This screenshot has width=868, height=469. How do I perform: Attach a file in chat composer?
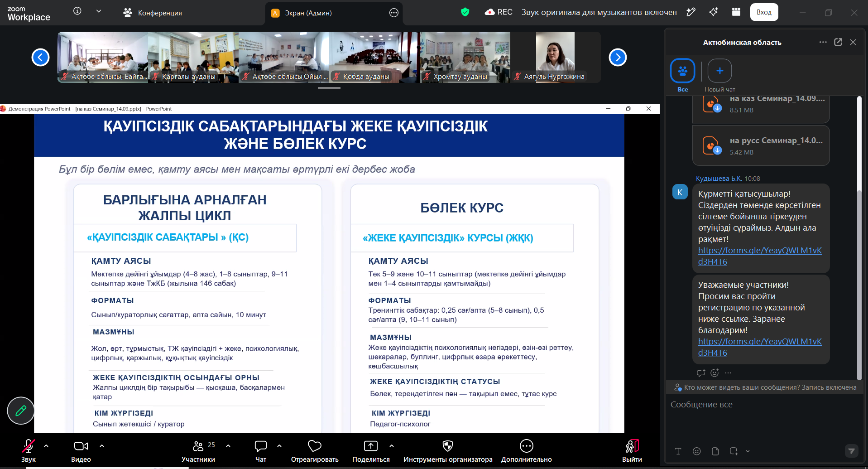[715, 451]
